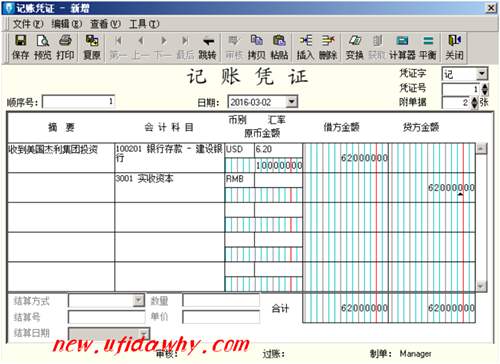Open the 结算日期 dropdown arrow
This screenshot has height=364, width=500.
tap(144, 333)
